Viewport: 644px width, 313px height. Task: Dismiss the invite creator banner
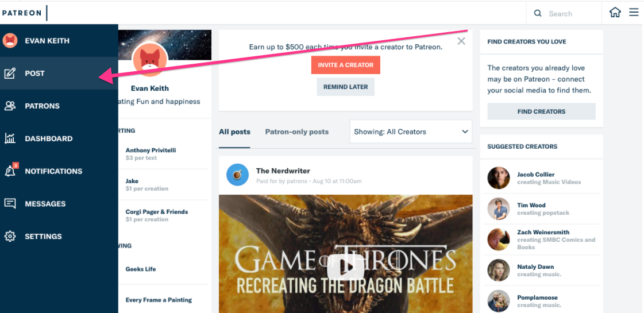point(461,41)
